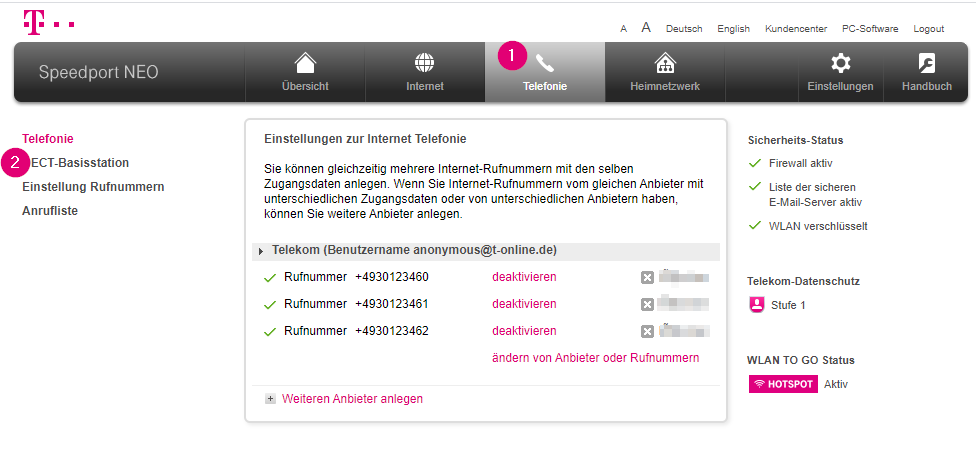
Task: Click the WLAN TO GO Status heading
Action: [800, 360]
